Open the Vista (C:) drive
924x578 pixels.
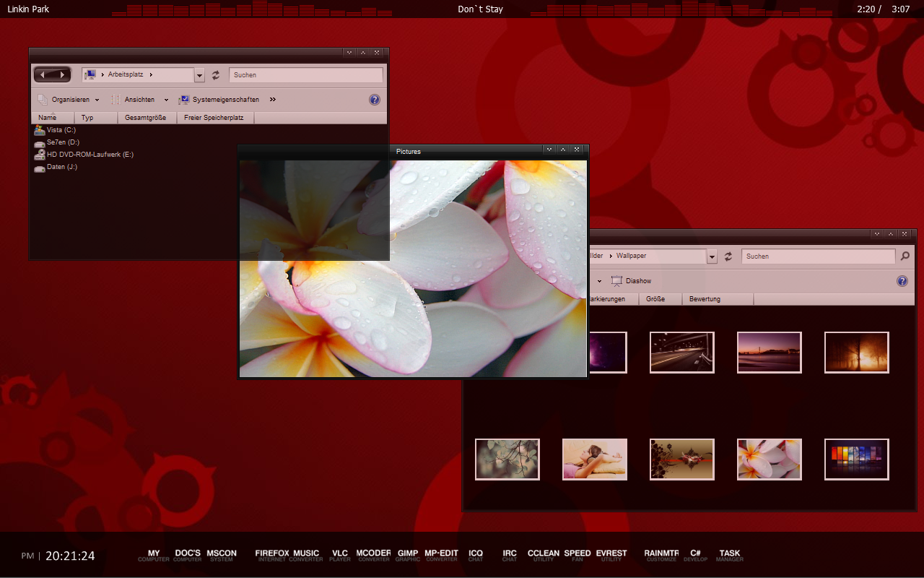55,130
